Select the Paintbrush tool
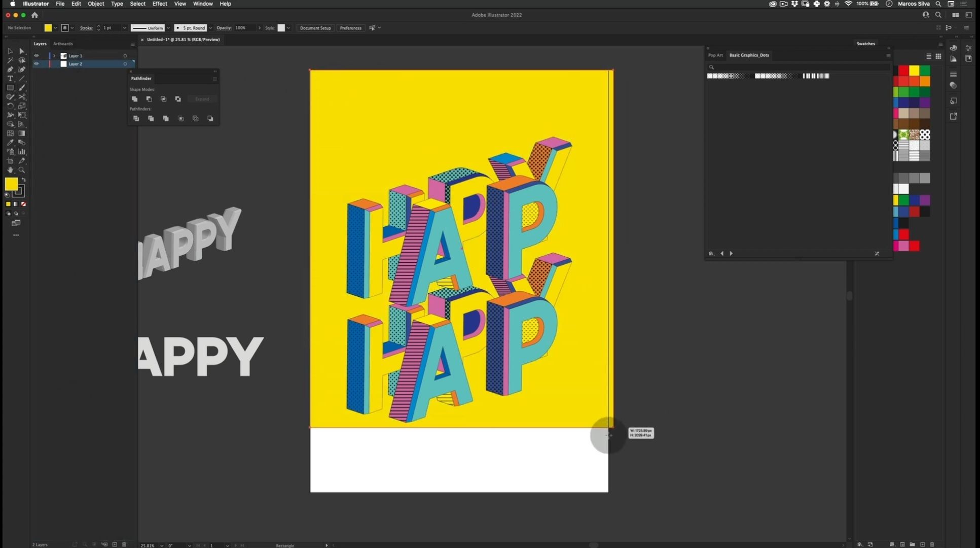The width and height of the screenshot is (980, 548). tap(22, 88)
